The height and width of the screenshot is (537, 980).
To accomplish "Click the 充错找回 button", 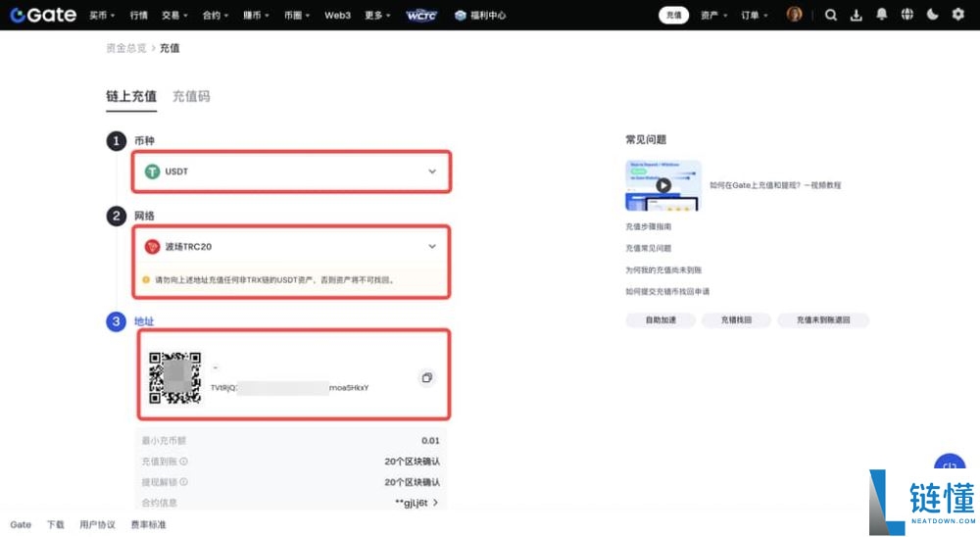I will point(736,320).
